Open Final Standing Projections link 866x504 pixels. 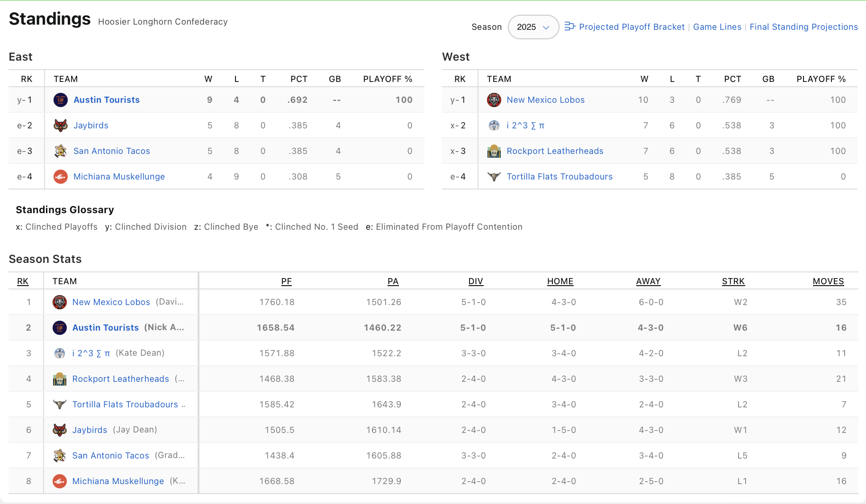pos(803,27)
